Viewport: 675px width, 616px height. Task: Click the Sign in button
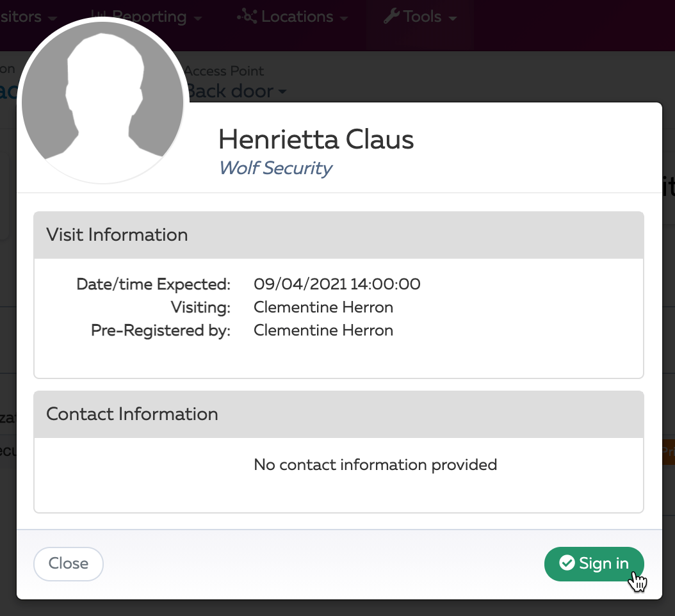594,563
